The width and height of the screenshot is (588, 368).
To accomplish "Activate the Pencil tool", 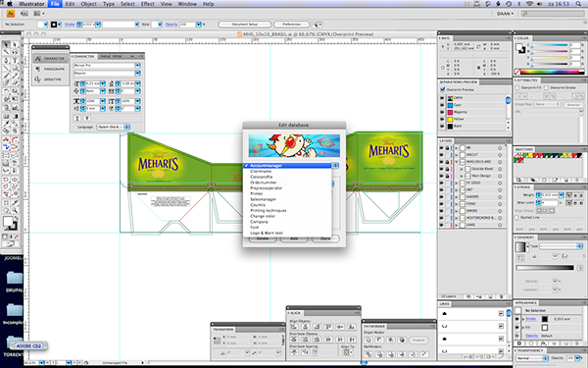I will (15, 76).
